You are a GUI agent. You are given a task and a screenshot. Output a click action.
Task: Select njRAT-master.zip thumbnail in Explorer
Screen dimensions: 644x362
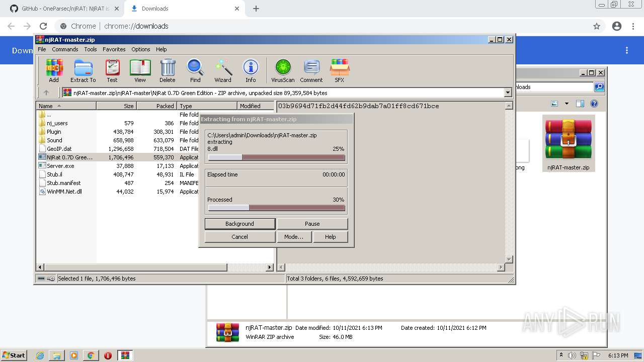coord(569,143)
